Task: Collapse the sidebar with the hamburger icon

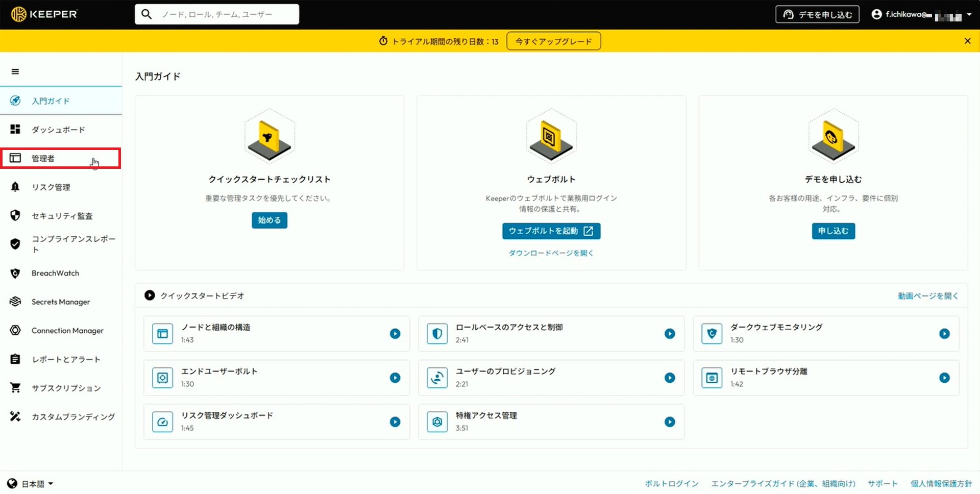Action: pos(15,71)
